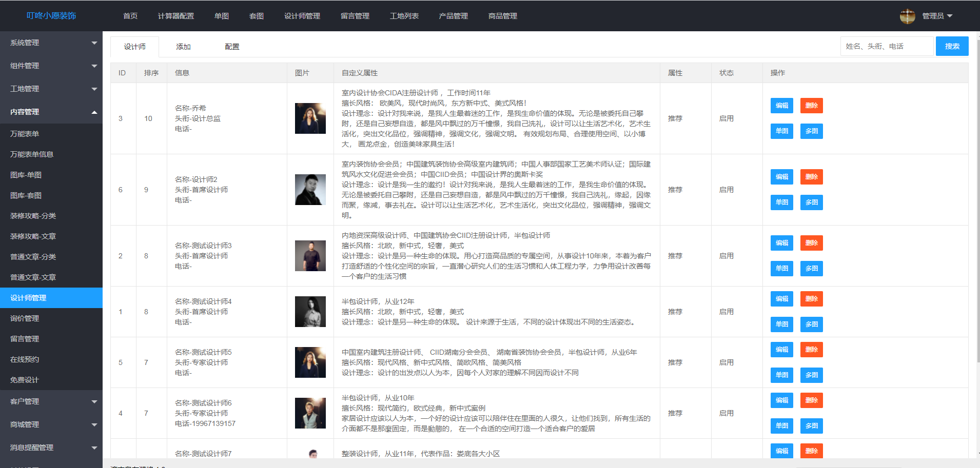Switch to the 添加 tab
Image resolution: width=980 pixels, height=468 pixels.
click(183, 47)
